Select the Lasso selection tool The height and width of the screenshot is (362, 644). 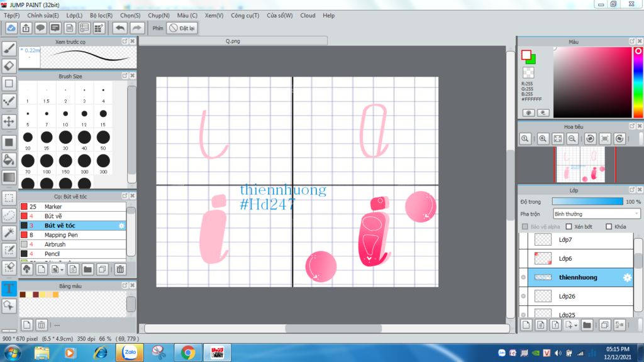tap(9, 216)
